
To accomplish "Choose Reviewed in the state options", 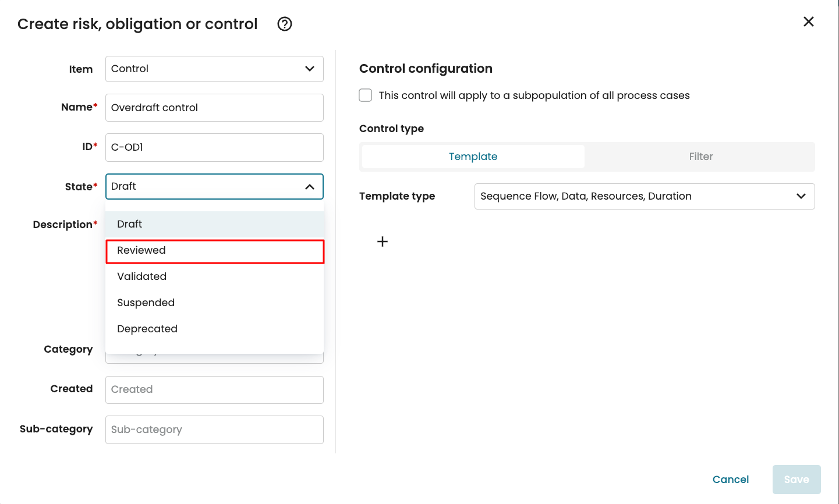I will point(214,251).
